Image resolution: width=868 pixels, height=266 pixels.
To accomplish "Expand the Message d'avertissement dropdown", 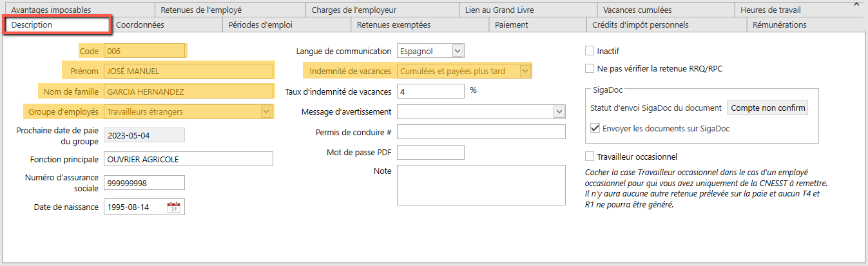I will tap(559, 111).
